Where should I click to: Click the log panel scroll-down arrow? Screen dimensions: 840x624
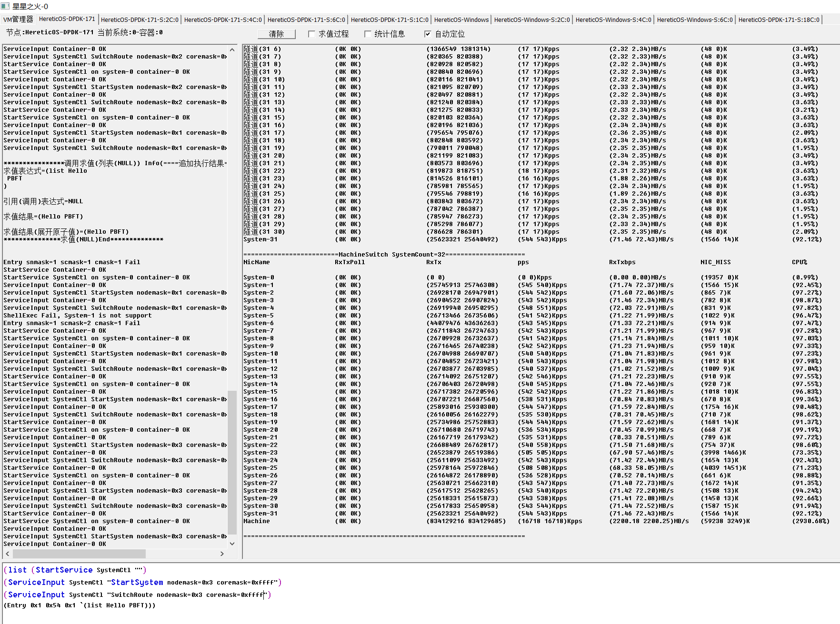tap(232, 544)
